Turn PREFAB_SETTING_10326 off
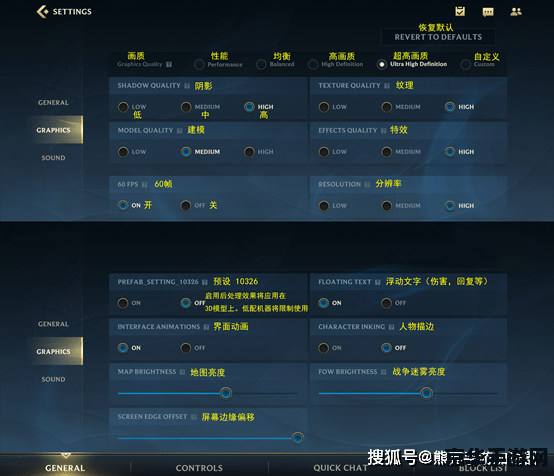This screenshot has width=554, height=476. click(x=186, y=303)
